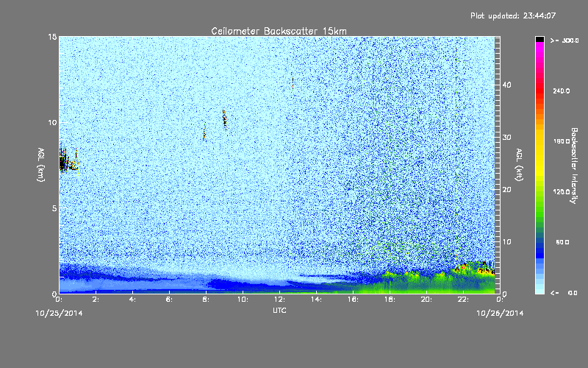The image size is (588, 368).
Task: Click the colorbar maximum value 300.0
Action: point(570,40)
